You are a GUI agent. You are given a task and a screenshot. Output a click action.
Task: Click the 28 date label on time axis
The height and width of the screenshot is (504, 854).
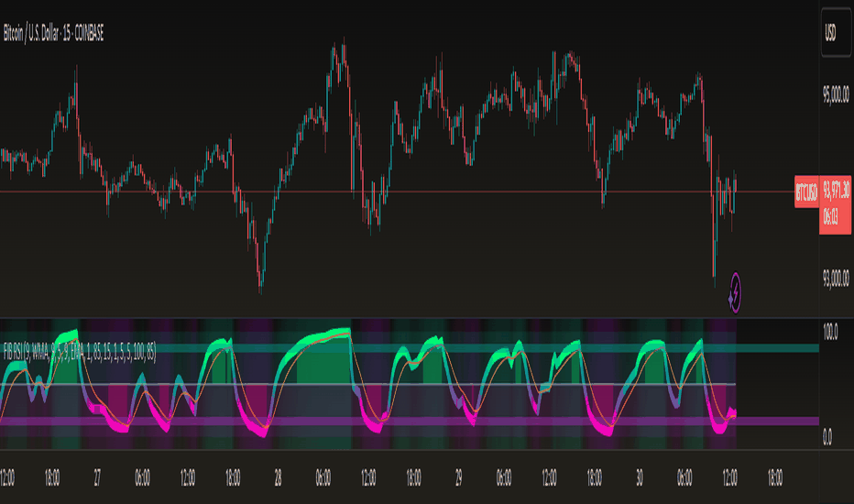pyautogui.click(x=278, y=478)
